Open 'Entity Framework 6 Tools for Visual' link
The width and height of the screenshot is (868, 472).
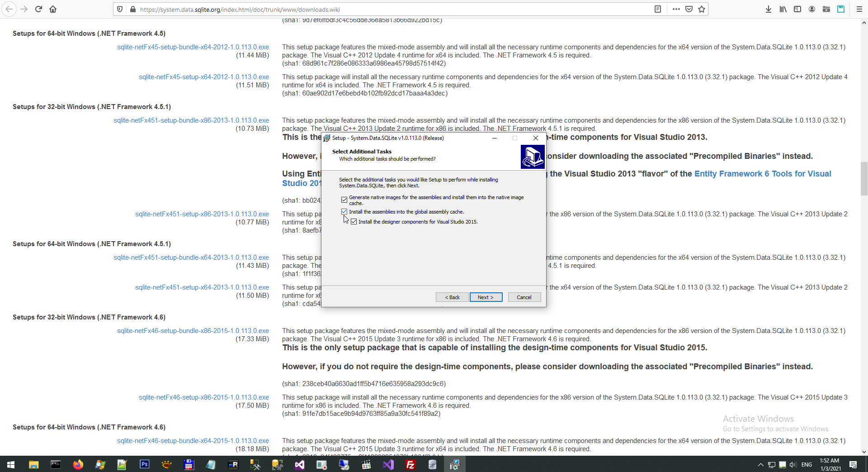763,174
